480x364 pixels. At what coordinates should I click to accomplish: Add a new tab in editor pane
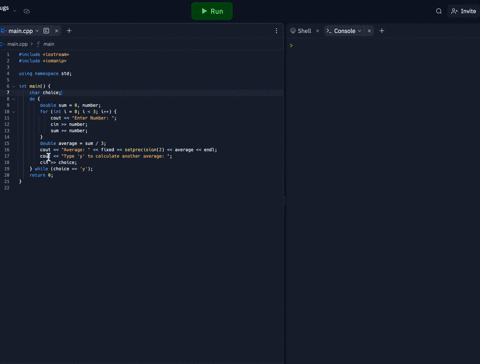coord(69,31)
